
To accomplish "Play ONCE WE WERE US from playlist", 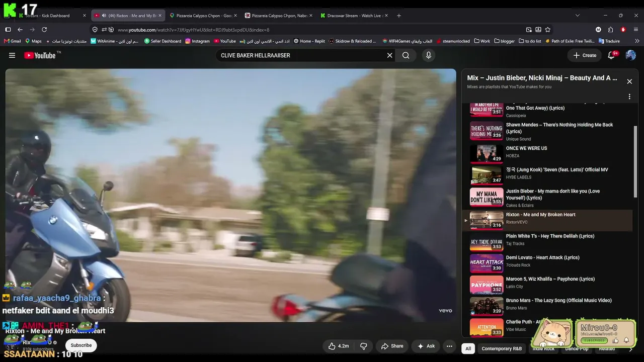I will pos(547,153).
